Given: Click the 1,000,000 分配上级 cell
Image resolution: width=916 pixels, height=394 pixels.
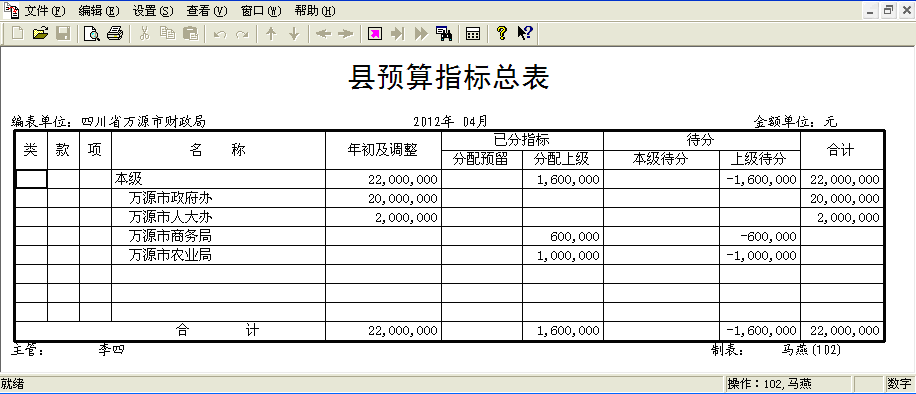Looking at the screenshot, I should point(563,255).
